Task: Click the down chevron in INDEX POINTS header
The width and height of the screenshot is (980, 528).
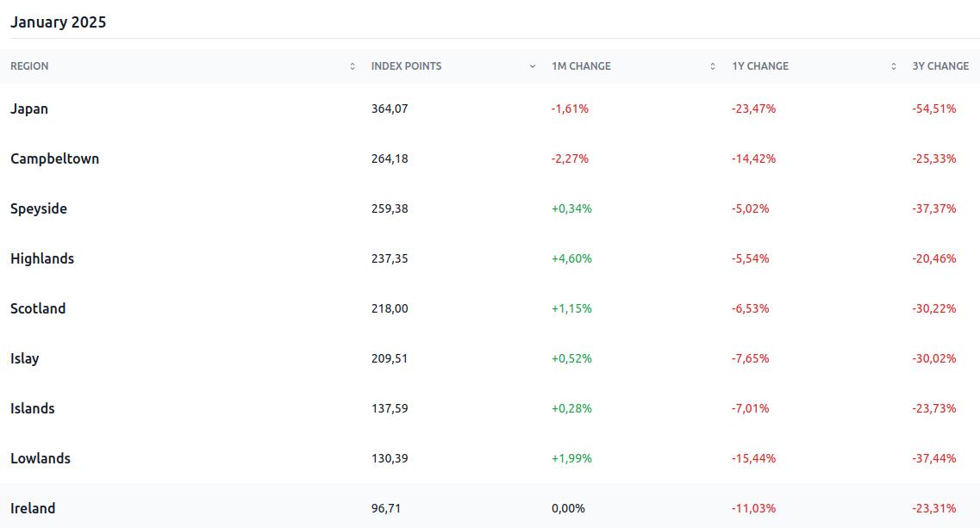Action: [x=533, y=66]
